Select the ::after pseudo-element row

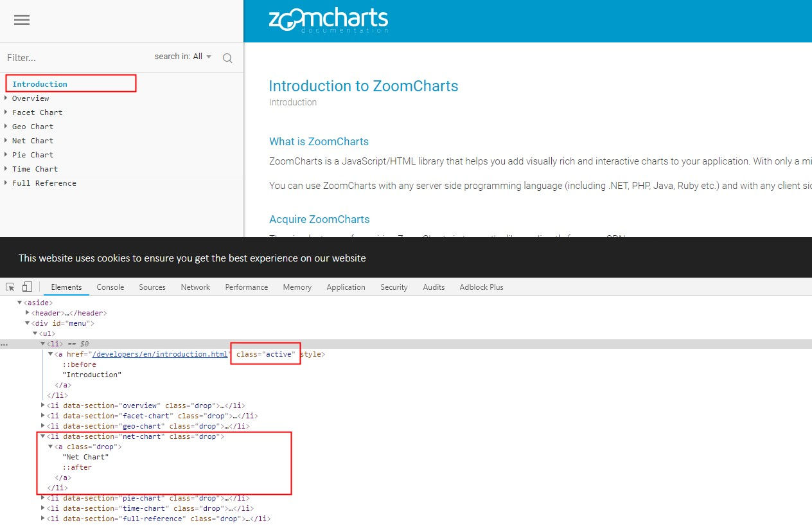point(77,467)
